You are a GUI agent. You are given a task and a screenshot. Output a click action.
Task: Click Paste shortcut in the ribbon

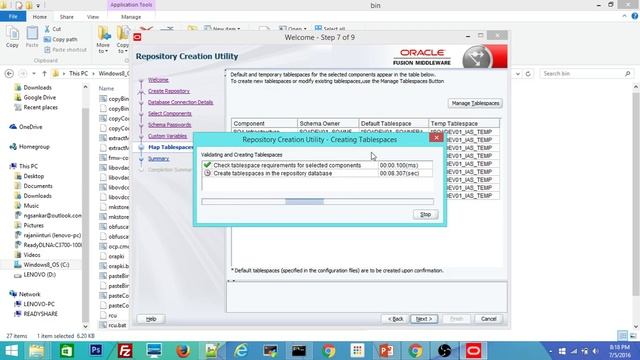(65, 49)
